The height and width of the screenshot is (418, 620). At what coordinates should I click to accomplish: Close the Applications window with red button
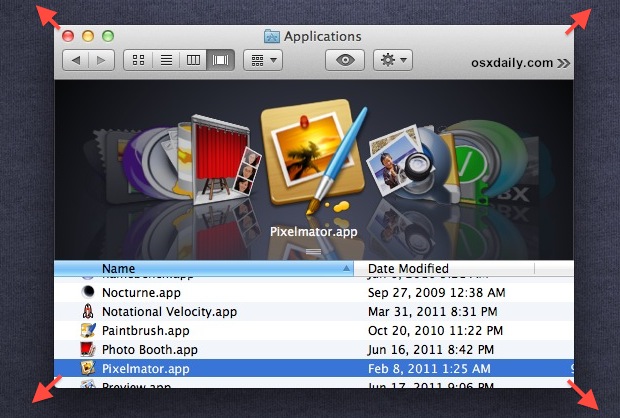(68, 36)
